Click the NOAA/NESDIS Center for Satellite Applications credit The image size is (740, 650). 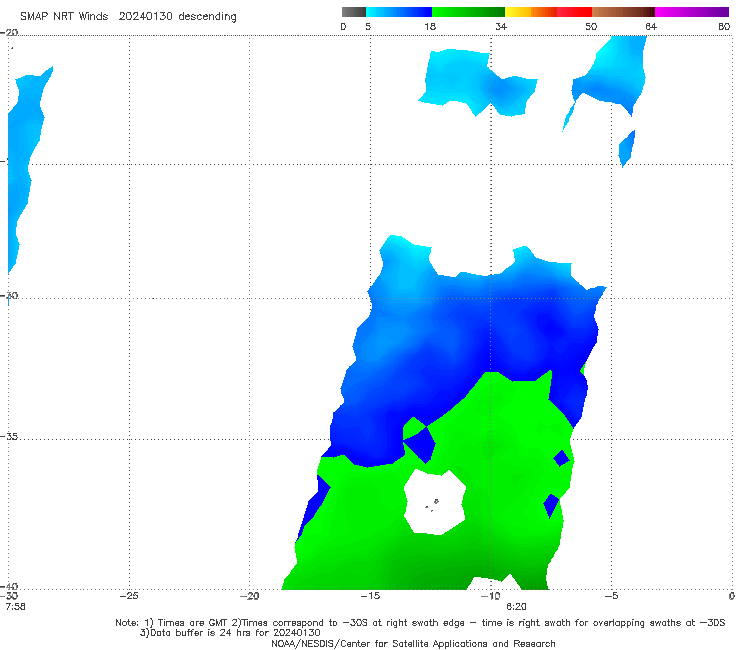(x=413, y=643)
